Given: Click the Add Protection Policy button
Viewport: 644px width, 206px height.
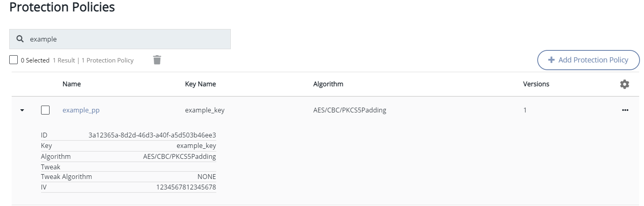Looking at the screenshot, I should [588, 60].
